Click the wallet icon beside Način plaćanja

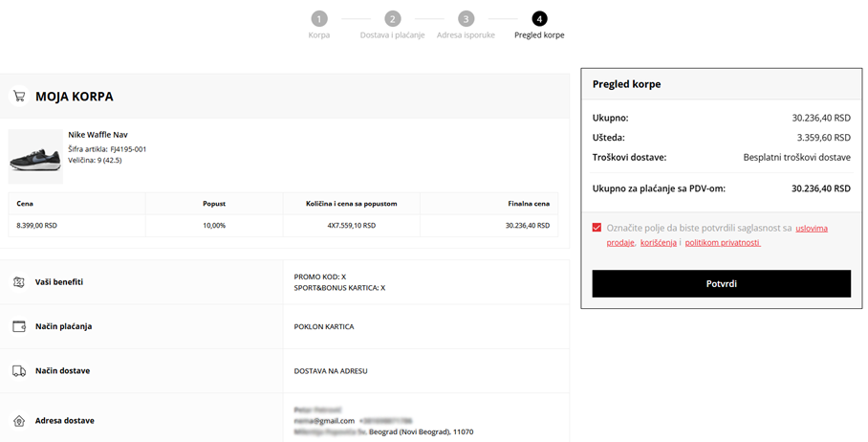18,326
